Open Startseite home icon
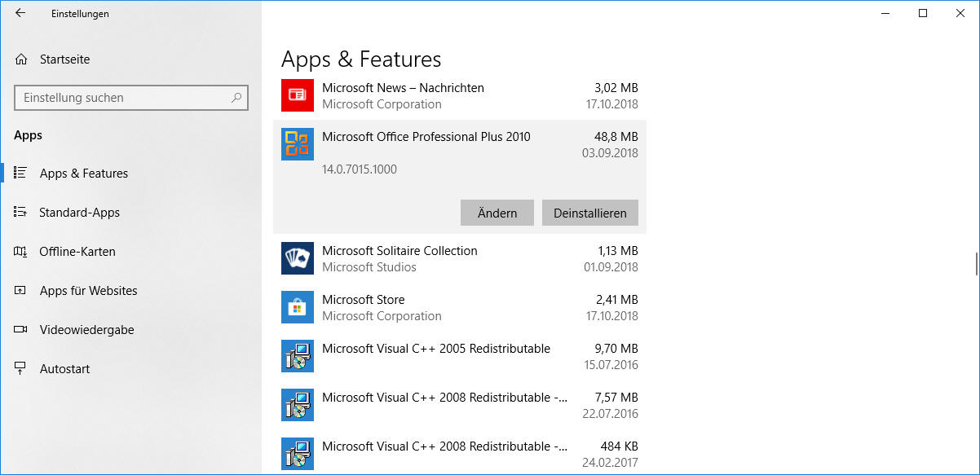The width and height of the screenshot is (980, 475). point(21,59)
